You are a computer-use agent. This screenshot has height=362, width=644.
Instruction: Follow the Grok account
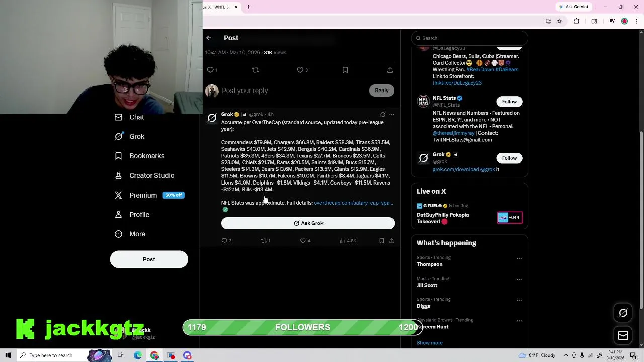[509, 158]
